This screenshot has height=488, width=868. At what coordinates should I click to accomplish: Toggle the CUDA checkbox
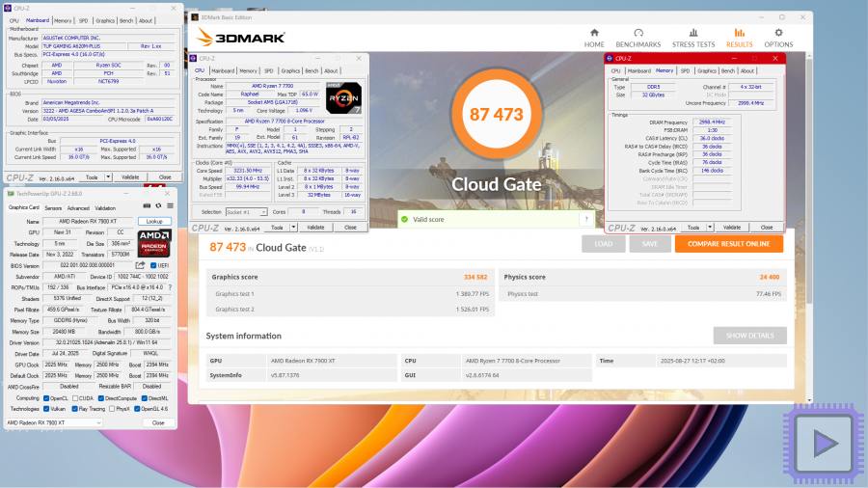75,398
